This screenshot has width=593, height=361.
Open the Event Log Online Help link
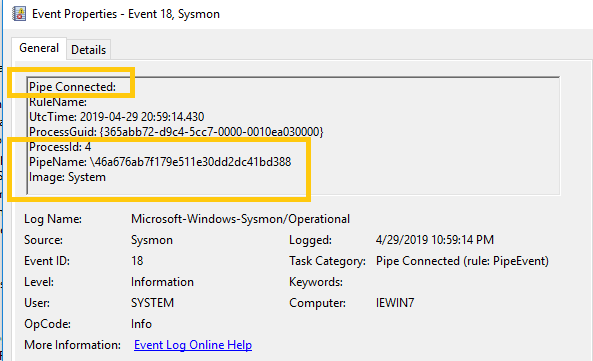[x=193, y=345]
